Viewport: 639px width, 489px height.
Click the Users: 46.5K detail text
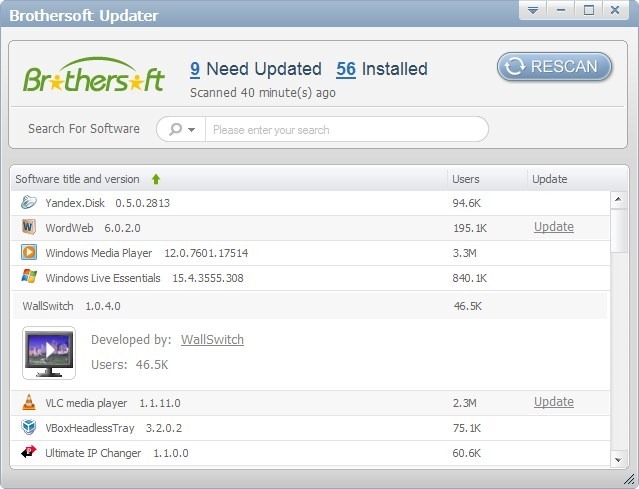[x=130, y=364]
